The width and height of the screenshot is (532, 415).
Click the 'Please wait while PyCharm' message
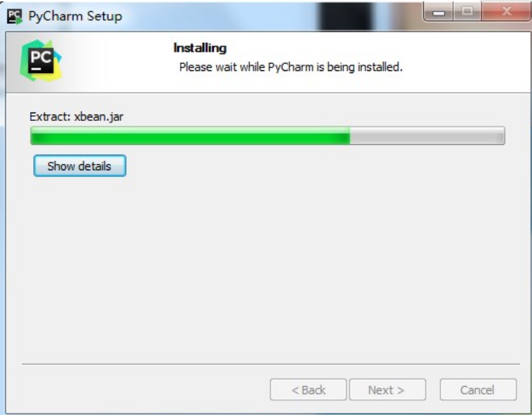[291, 67]
